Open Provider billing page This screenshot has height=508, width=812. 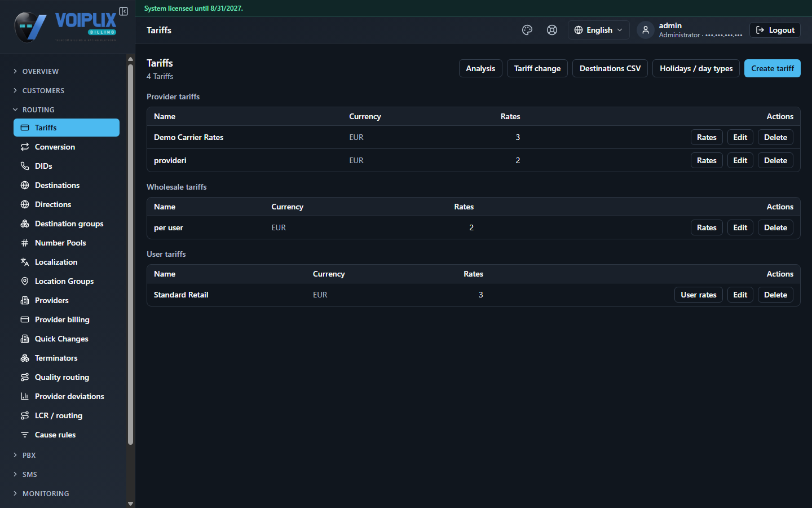67,319
